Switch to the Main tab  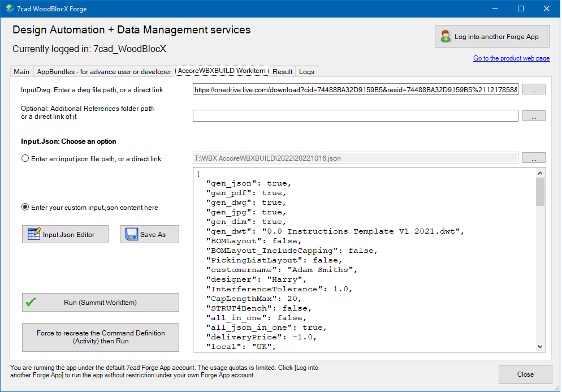[21, 71]
